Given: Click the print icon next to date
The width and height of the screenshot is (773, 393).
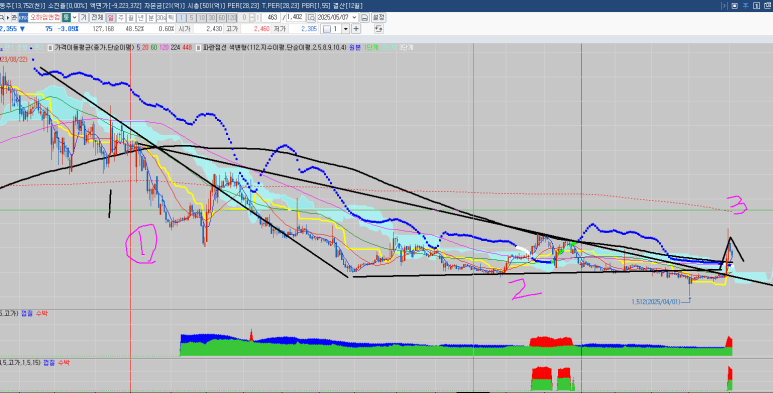Looking at the screenshot, I should tap(365, 17).
